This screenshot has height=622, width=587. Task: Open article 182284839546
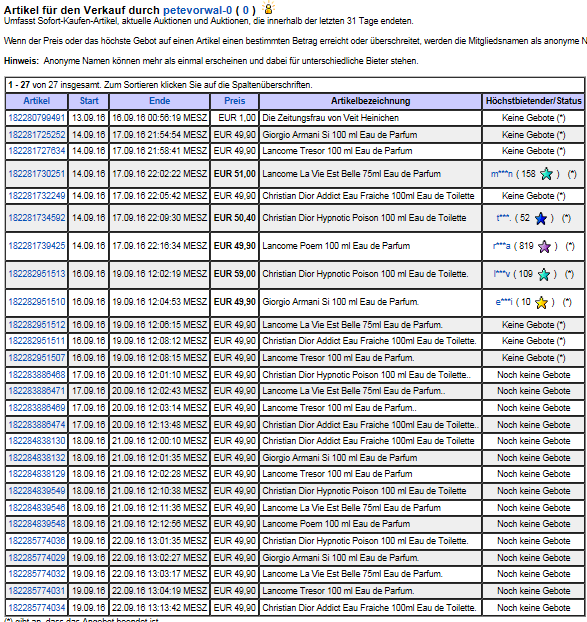tap(36, 508)
